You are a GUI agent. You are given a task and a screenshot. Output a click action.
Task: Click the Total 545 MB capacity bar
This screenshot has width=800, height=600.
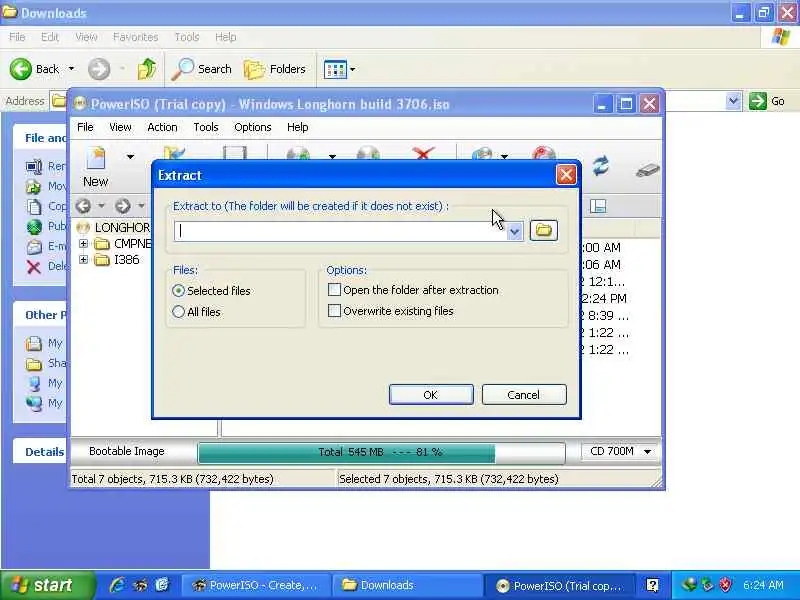(x=381, y=453)
